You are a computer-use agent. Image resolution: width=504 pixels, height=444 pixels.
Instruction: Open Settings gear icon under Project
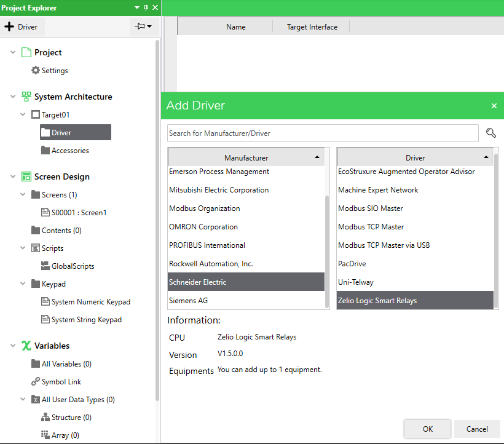[36, 70]
